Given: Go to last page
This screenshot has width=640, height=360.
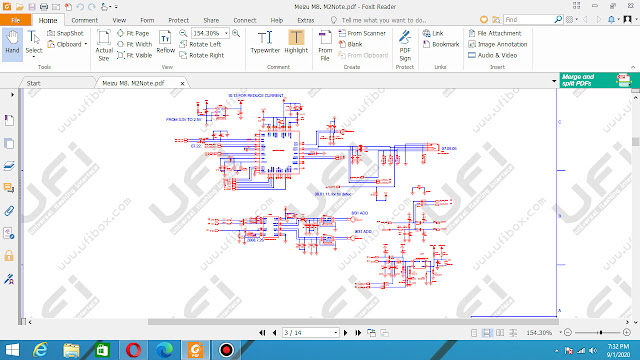Looking at the screenshot, I should [358, 333].
